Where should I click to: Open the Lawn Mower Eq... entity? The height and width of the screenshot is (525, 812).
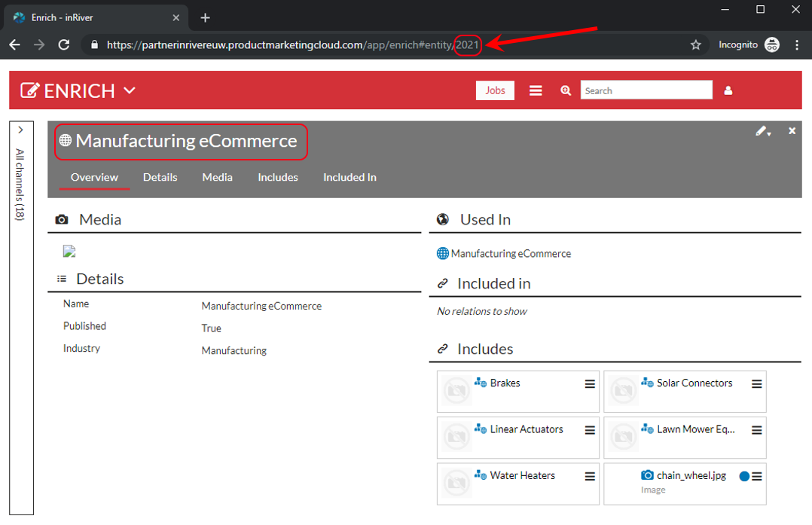(x=695, y=429)
